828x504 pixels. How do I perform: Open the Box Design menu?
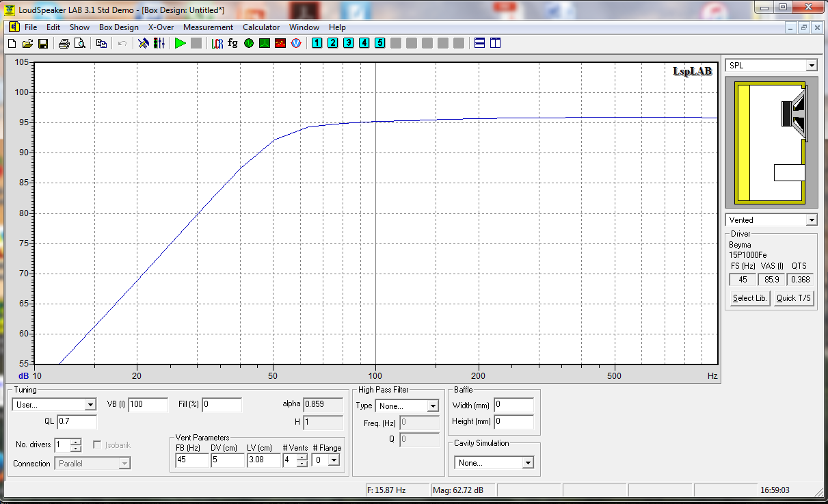(x=119, y=27)
